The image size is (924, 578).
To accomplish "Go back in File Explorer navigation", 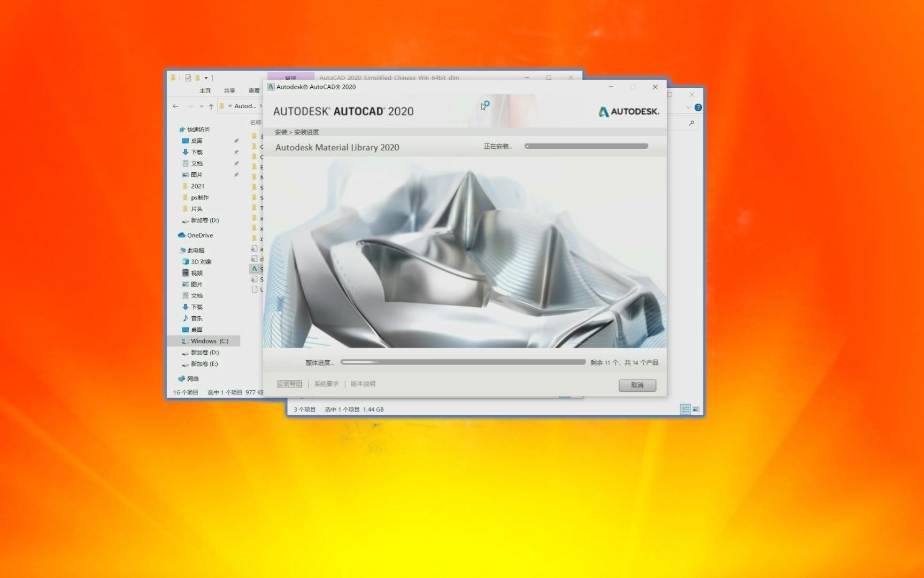I will (x=175, y=106).
